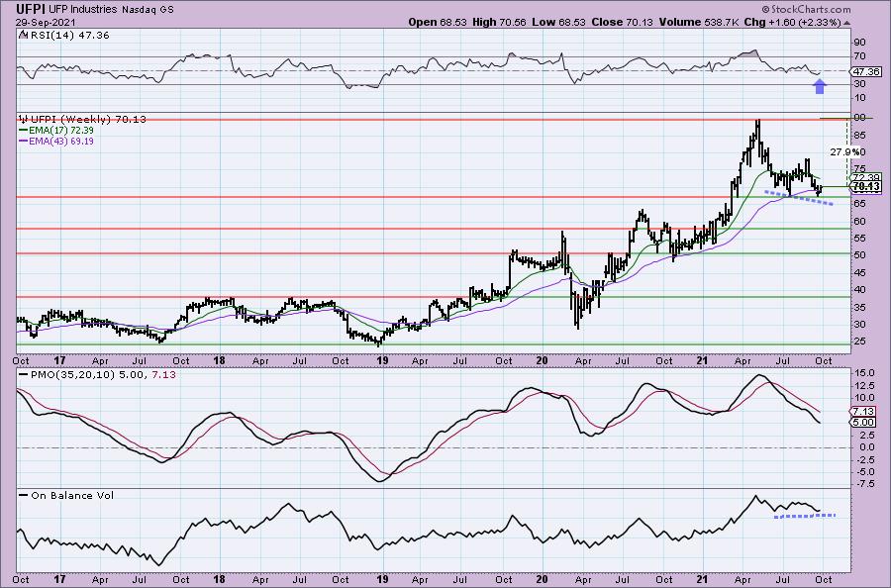The height and width of the screenshot is (588, 891).
Task: Click the 40 level on the price axis
Action: [859, 290]
